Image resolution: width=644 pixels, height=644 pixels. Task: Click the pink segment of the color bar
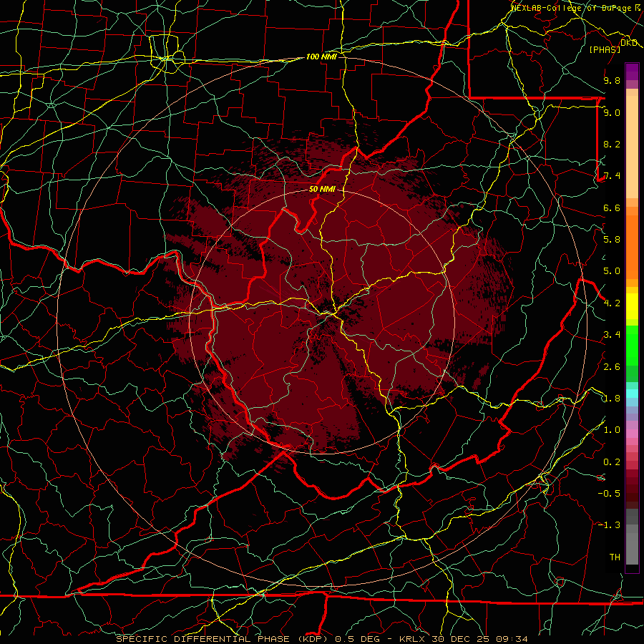coord(632,434)
